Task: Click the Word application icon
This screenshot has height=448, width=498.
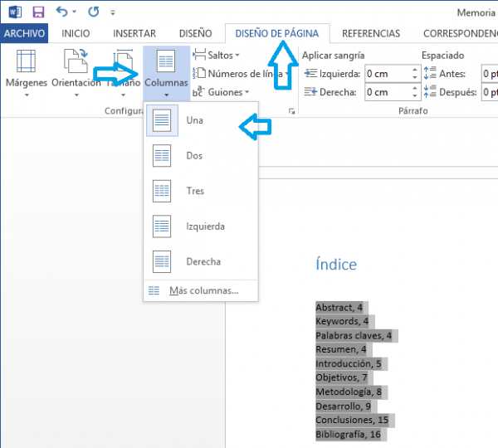Action: (15, 12)
